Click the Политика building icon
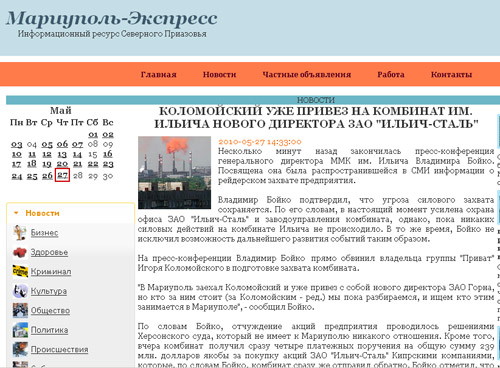The height and width of the screenshot is (368, 500). 20,330
